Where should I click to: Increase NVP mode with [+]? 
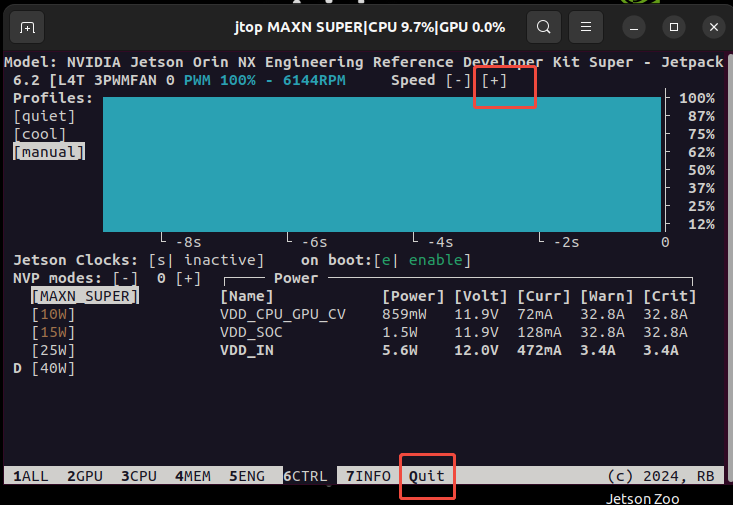click(x=188, y=278)
